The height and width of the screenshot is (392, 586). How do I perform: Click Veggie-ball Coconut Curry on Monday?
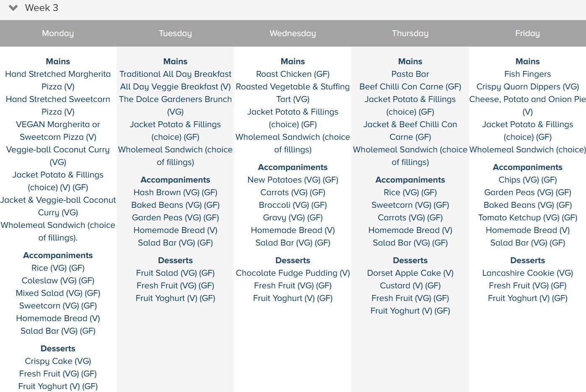[58, 150]
